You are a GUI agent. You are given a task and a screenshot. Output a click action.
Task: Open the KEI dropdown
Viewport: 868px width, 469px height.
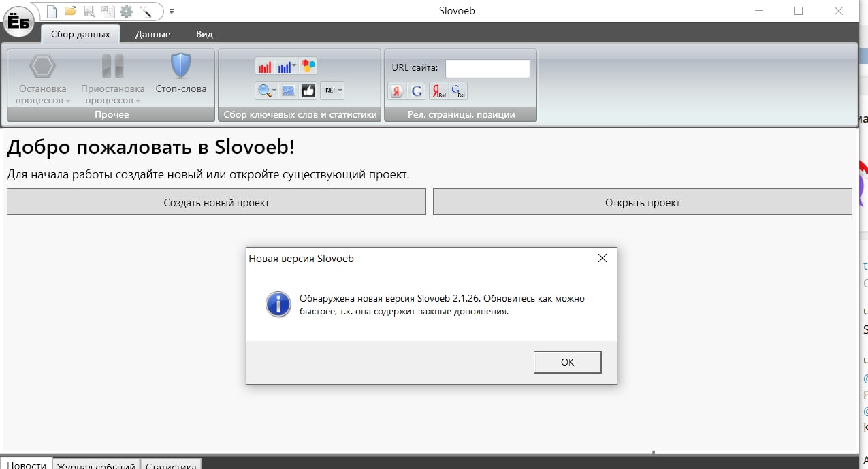333,90
